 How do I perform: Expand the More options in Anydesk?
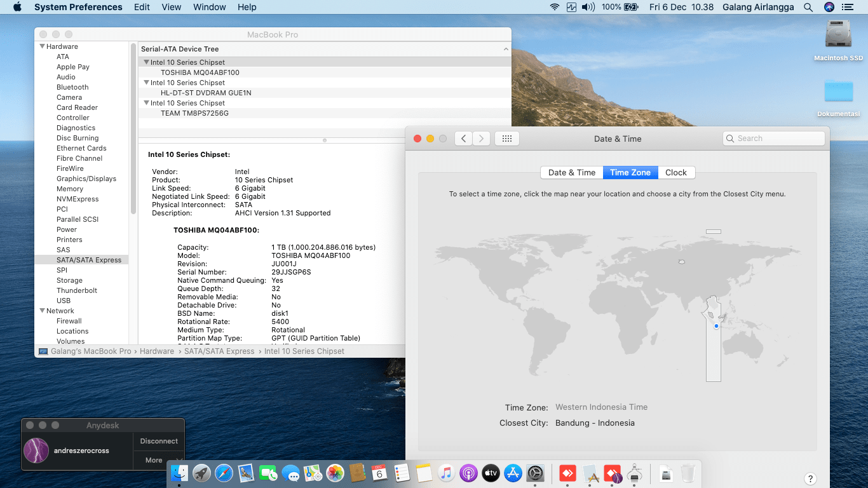point(158,460)
